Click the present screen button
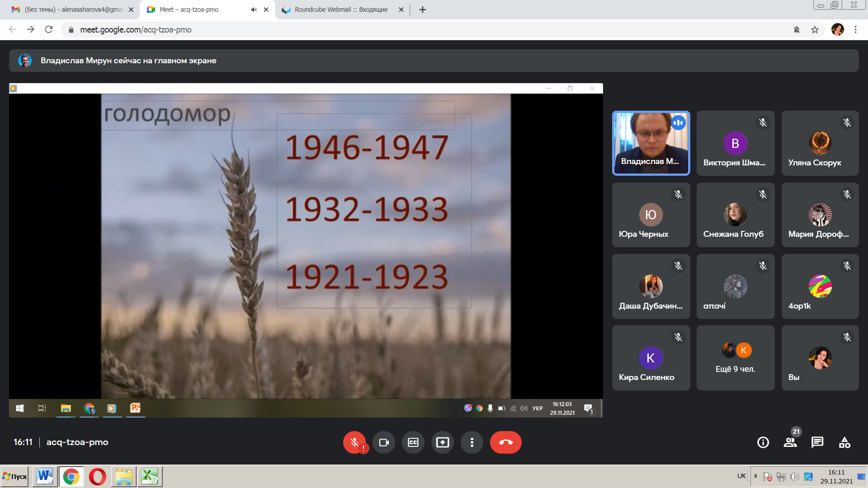This screenshot has width=868, height=488. click(443, 442)
